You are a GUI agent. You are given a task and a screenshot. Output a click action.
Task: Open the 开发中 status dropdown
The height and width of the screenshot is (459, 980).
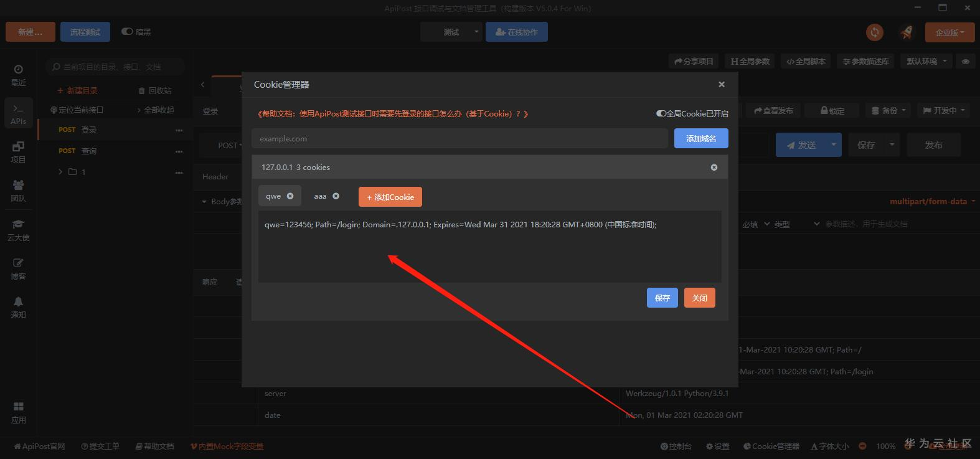(944, 110)
